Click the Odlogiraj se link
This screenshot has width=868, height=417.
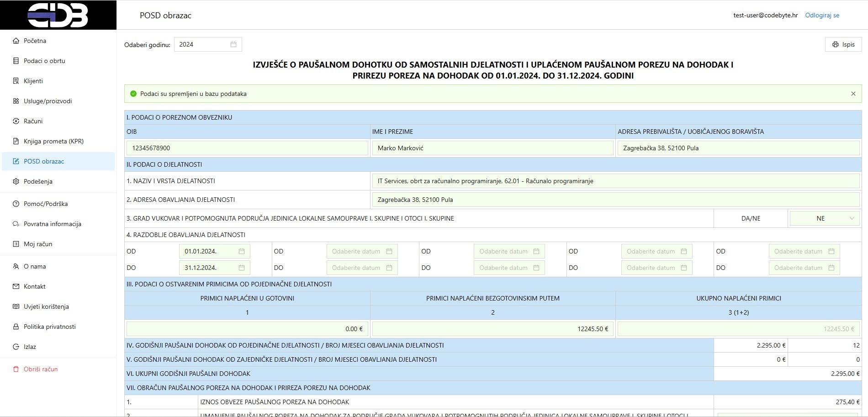(822, 15)
